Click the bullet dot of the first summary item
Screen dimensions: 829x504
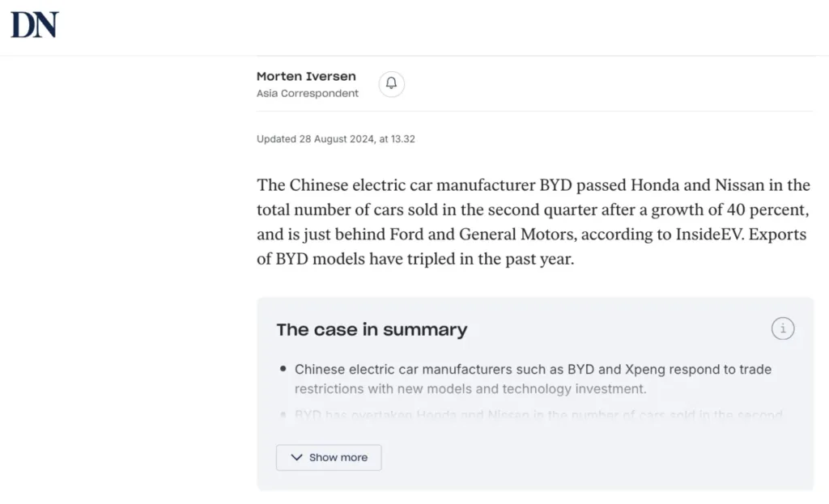pos(283,370)
